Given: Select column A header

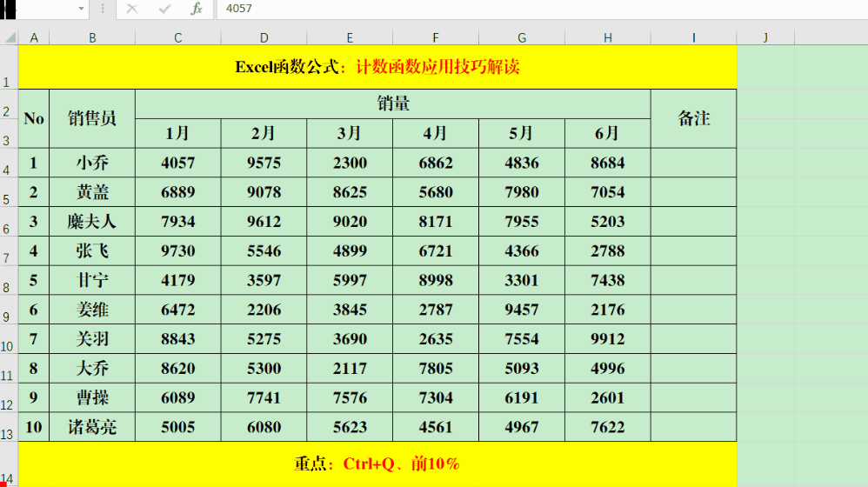Looking at the screenshot, I should 34,37.
